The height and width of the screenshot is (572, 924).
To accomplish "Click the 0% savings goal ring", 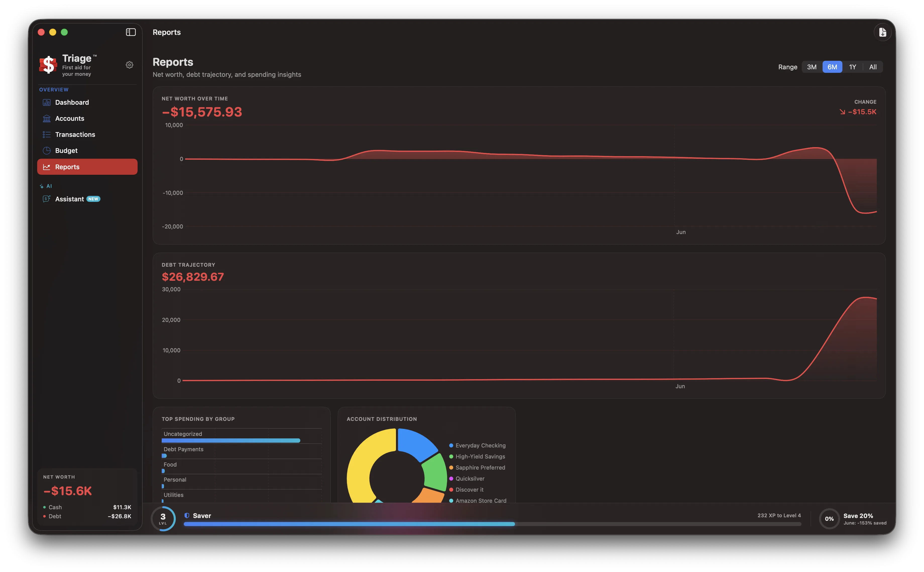I will [829, 519].
